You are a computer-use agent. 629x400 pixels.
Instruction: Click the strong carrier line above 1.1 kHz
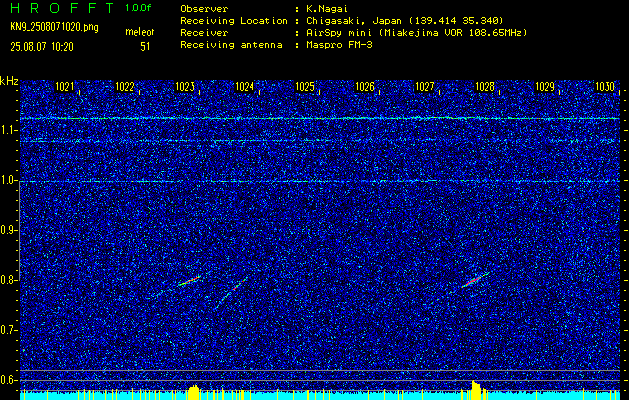click(x=319, y=118)
